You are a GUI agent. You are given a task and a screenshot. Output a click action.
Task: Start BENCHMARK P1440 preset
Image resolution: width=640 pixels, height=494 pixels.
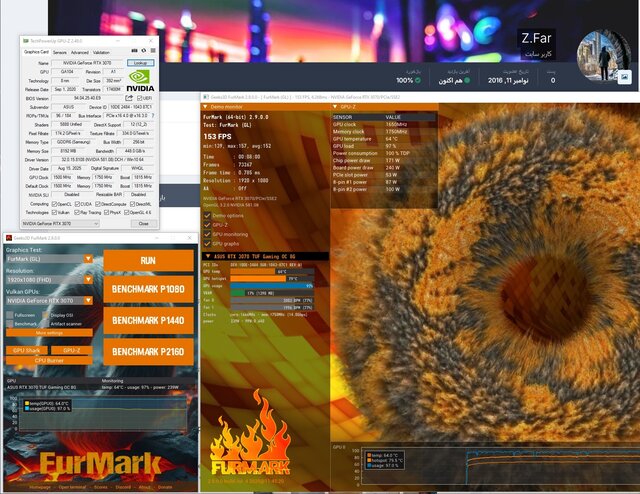click(148, 320)
